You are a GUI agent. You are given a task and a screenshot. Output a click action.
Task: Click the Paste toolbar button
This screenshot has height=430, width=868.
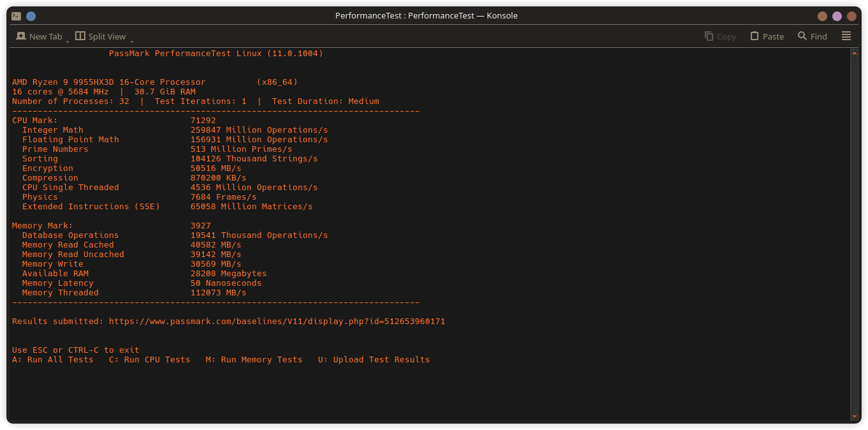point(767,36)
